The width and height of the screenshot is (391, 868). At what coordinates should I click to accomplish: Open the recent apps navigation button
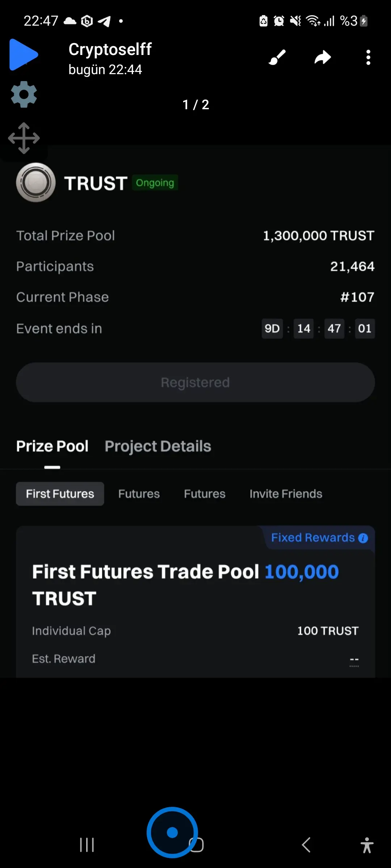coord(87,845)
